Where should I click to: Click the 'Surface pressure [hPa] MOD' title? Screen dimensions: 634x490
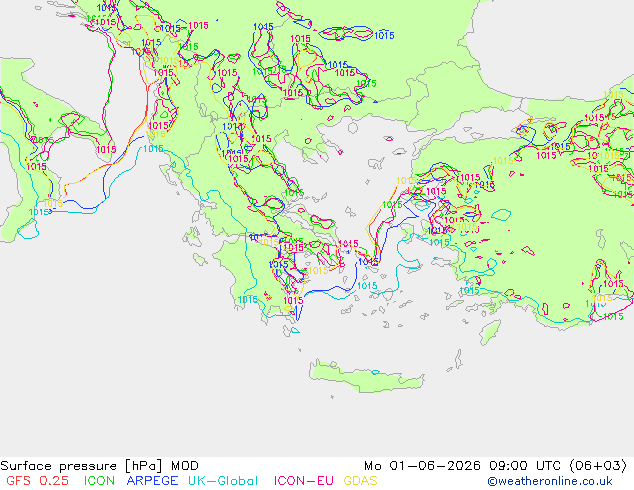(99, 466)
